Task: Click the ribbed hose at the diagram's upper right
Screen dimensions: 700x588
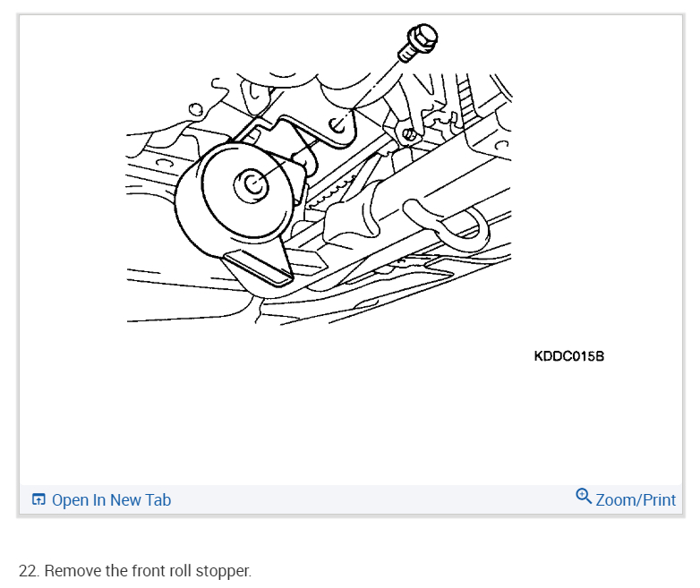Action: click(x=465, y=99)
